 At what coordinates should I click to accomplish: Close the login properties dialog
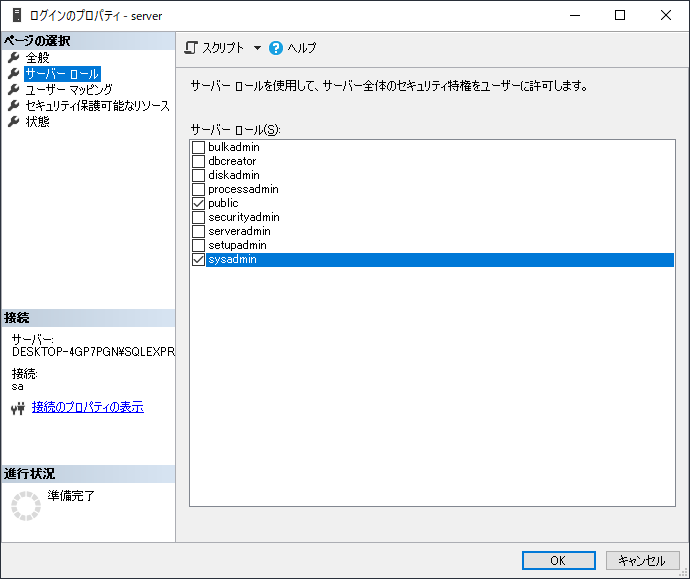[x=666, y=15]
